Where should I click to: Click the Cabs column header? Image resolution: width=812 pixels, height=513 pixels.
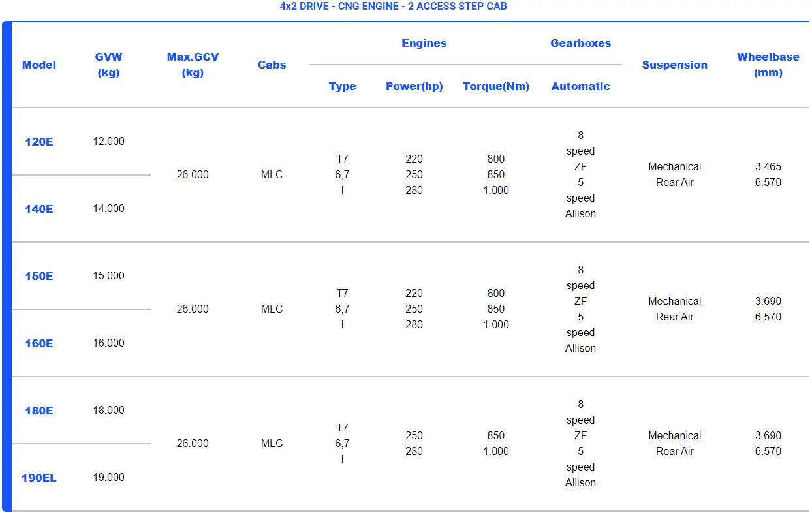[x=272, y=65]
